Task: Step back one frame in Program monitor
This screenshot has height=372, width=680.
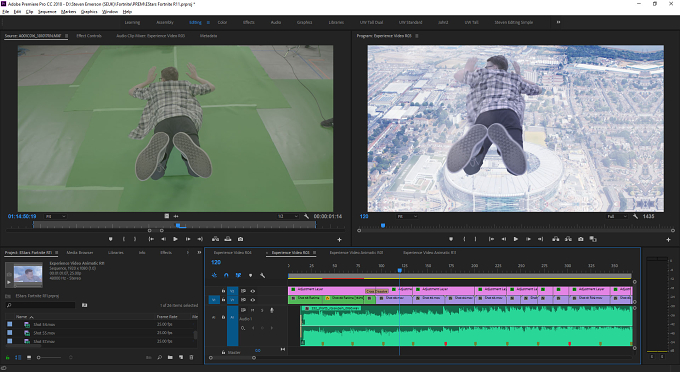Action: (503, 239)
